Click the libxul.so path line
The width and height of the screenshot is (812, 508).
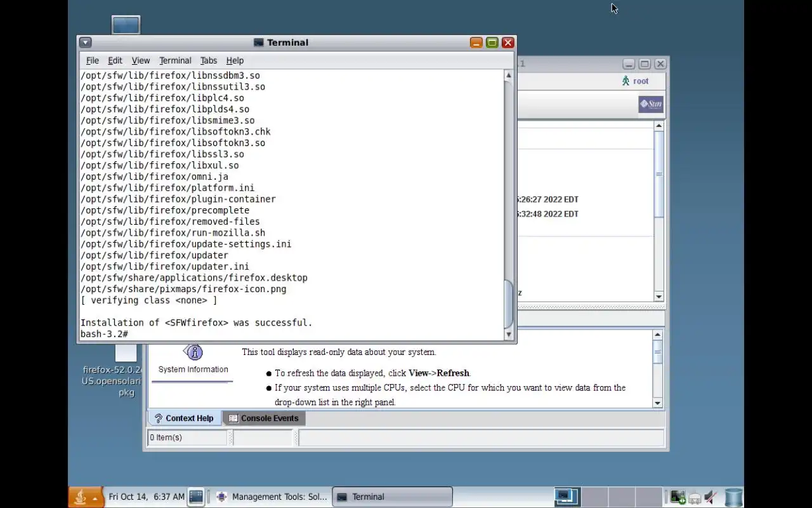coord(159,165)
